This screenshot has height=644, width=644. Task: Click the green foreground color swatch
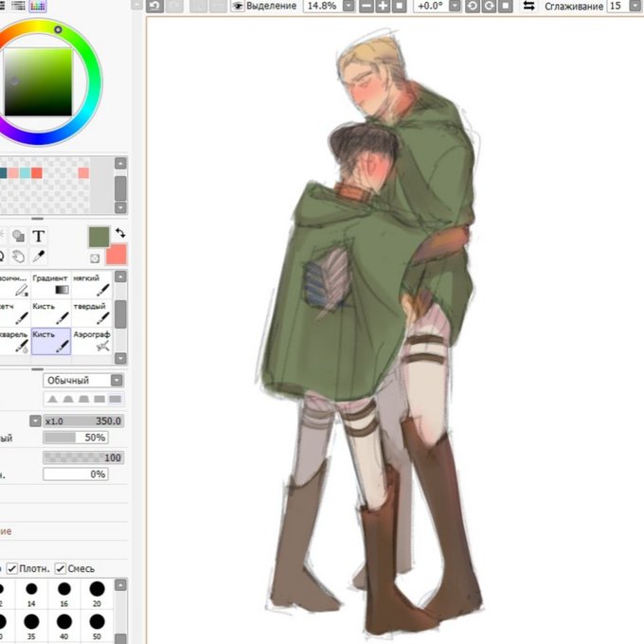(x=99, y=237)
